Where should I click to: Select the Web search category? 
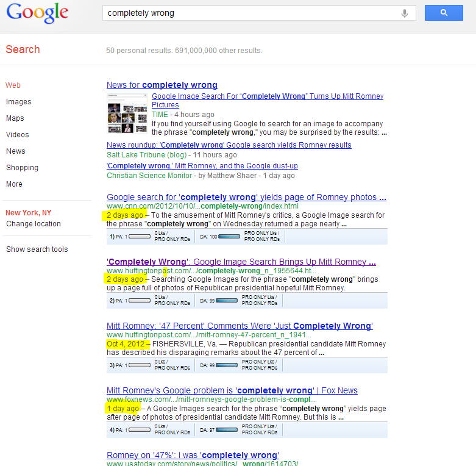(13, 85)
